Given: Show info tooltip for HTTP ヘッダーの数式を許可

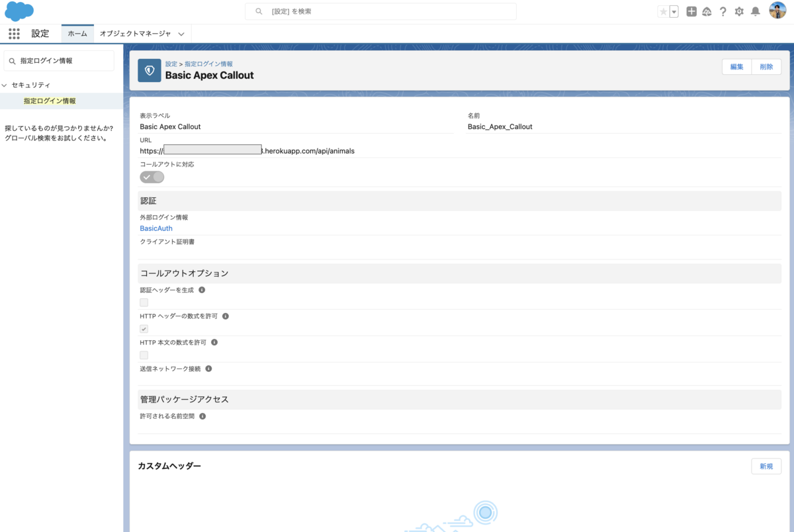Looking at the screenshot, I should (225, 316).
